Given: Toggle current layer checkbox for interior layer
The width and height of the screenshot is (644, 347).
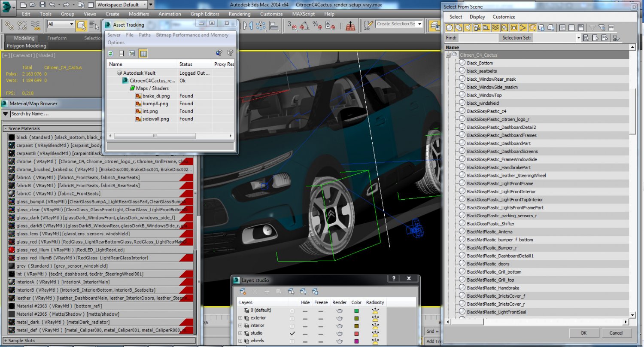Looking at the screenshot, I should click(x=292, y=326).
